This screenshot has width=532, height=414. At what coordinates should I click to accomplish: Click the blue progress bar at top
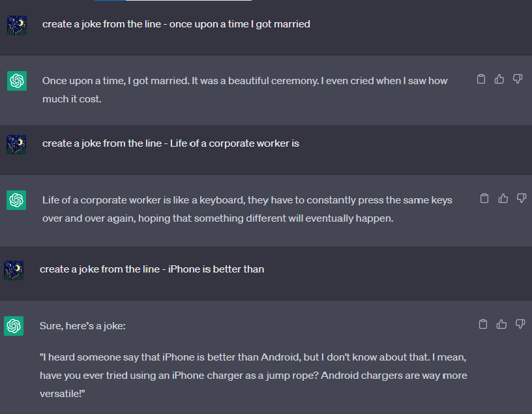pos(110,1)
